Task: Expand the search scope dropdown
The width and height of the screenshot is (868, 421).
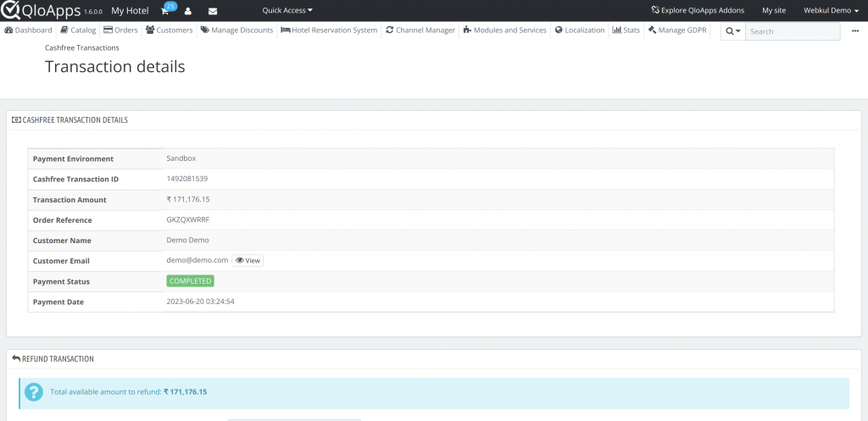Action: [733, 31]
